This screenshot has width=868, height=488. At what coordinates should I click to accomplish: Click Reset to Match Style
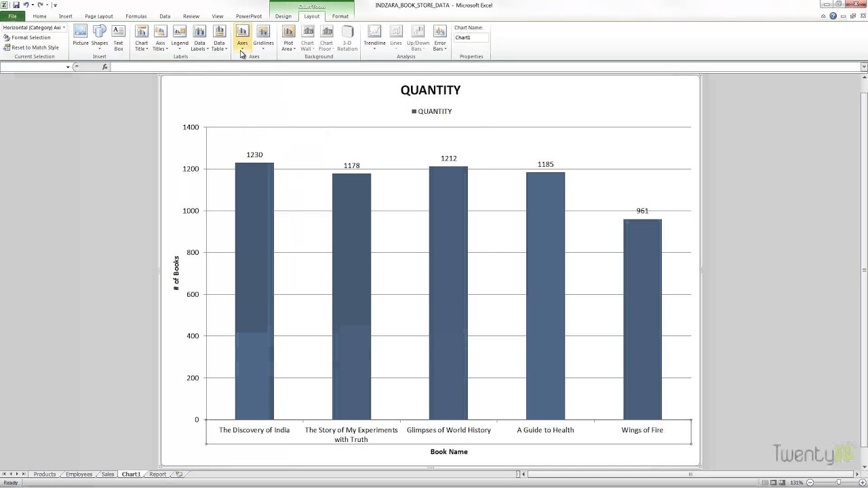pos(31,47)
